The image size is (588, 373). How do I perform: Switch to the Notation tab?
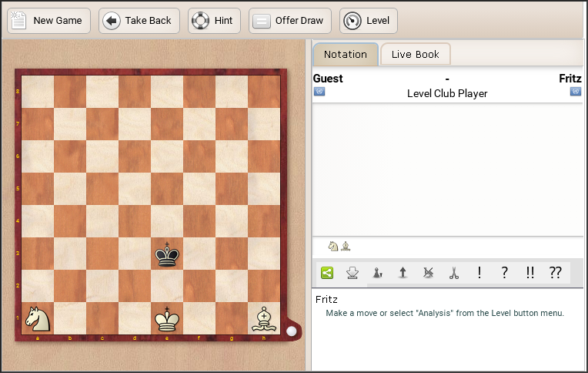point(346,55)
